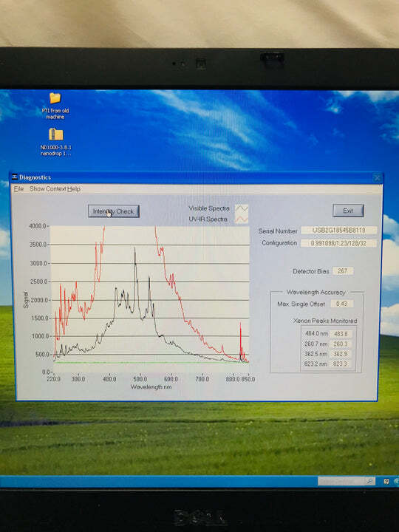Click the UV-IR Spectra legend icon
The width and height of the screenshot is (399, 532).
pos(242,219)
